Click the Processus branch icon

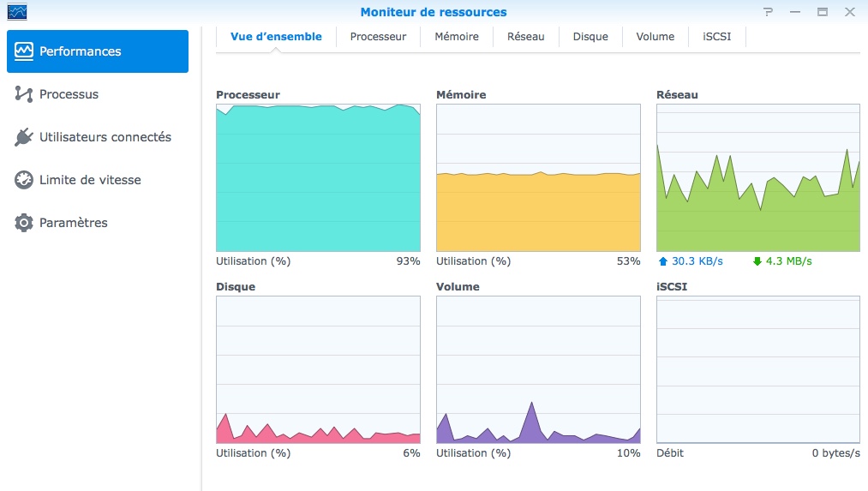tap(24, 94)
